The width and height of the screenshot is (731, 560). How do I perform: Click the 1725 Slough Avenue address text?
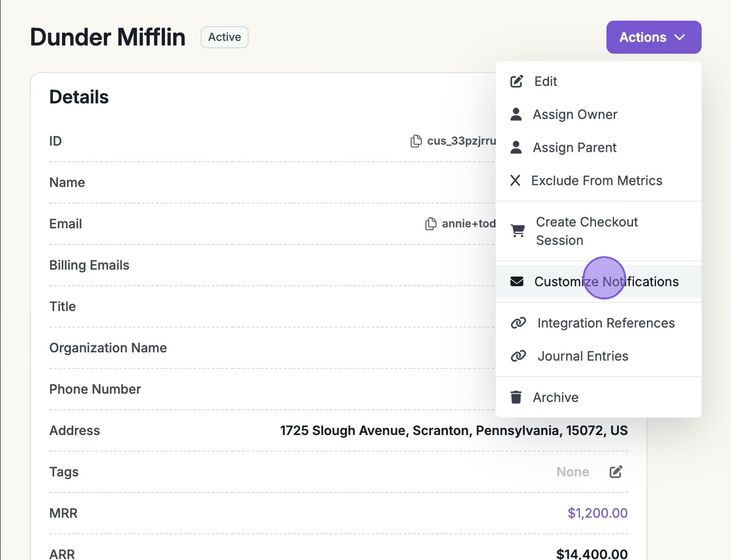pos(454,431)
